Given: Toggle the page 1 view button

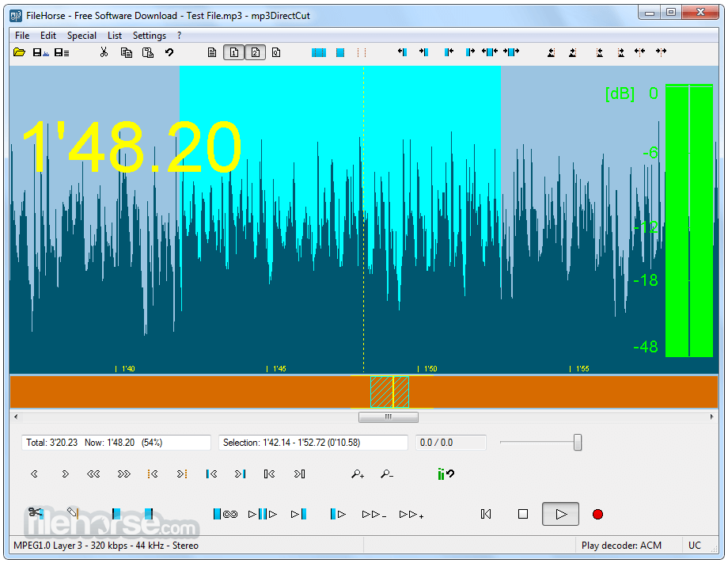Looking at the screenshot, I should [233, 52].
